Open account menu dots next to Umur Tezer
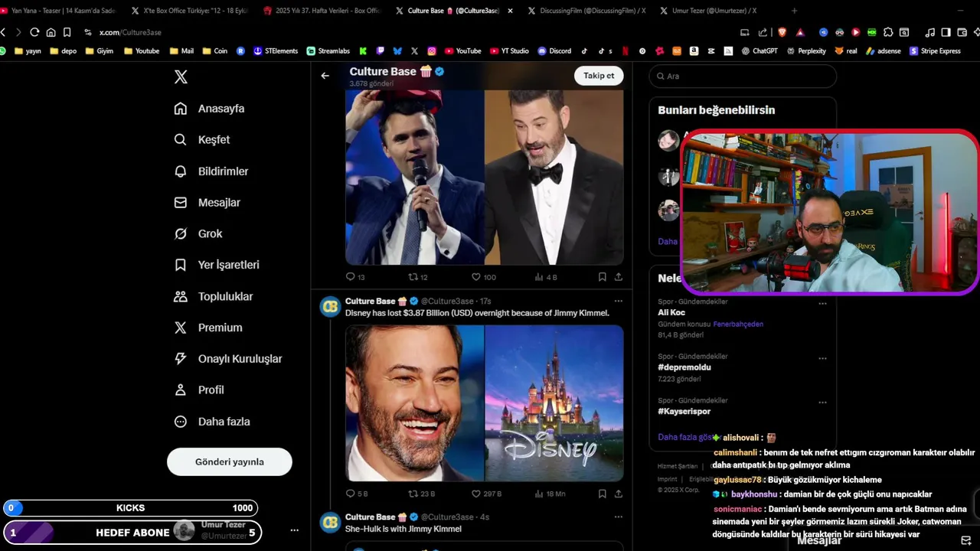The height and width of the screenshot is (551, 980). coord(294,530)
